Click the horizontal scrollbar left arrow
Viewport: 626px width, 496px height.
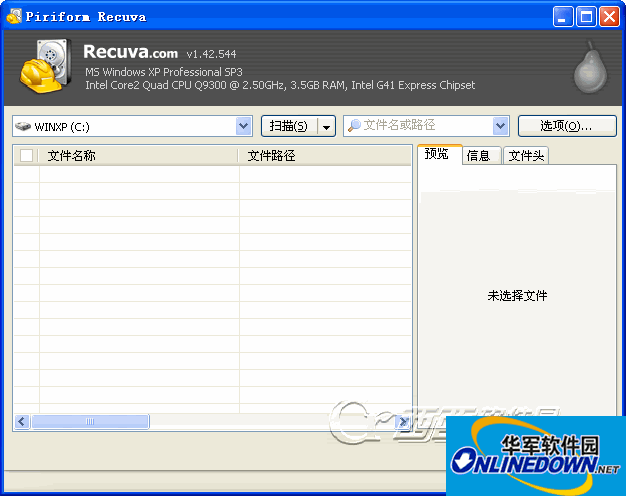point(22,421)
